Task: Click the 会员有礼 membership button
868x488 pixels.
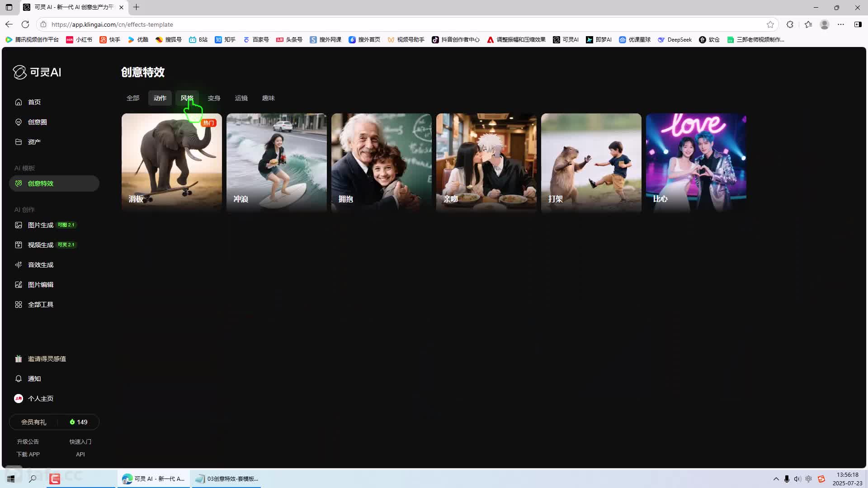Action: coord(34,422)
